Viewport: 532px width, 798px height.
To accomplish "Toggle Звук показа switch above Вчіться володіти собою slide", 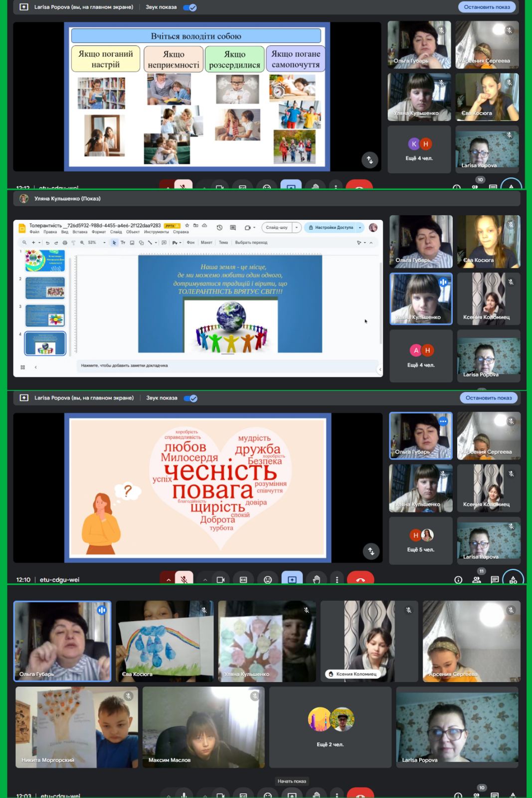I will (190, 7).
